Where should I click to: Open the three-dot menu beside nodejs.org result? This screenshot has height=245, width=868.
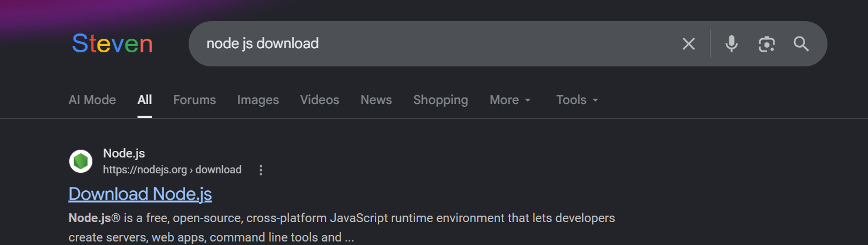pyautogui.click(x=261, y=170)
